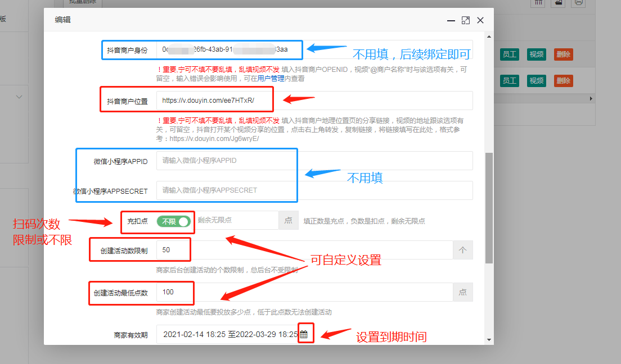Maximize the 编辑 dialog
The width and height of the screenshot is (621, 364).
pyautogui.click(x=466, y=21)
